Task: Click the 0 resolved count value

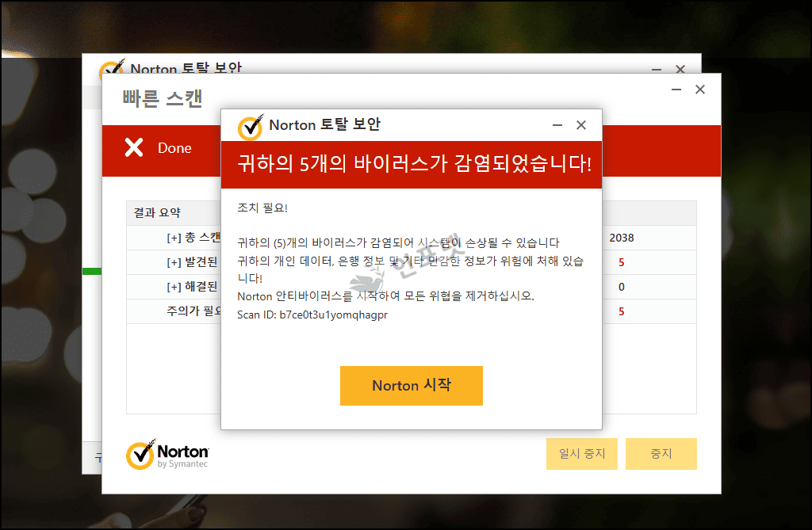Action: tap(622, 287)
